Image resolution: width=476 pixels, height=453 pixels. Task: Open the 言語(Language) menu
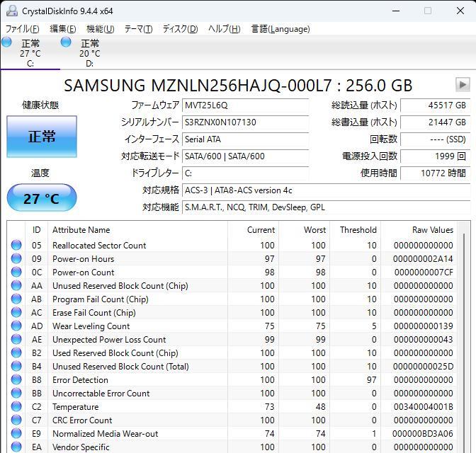coord(280,29)
